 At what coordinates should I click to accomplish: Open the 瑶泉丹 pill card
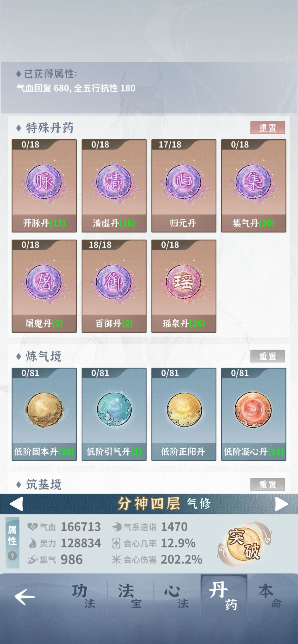[184, 286]
